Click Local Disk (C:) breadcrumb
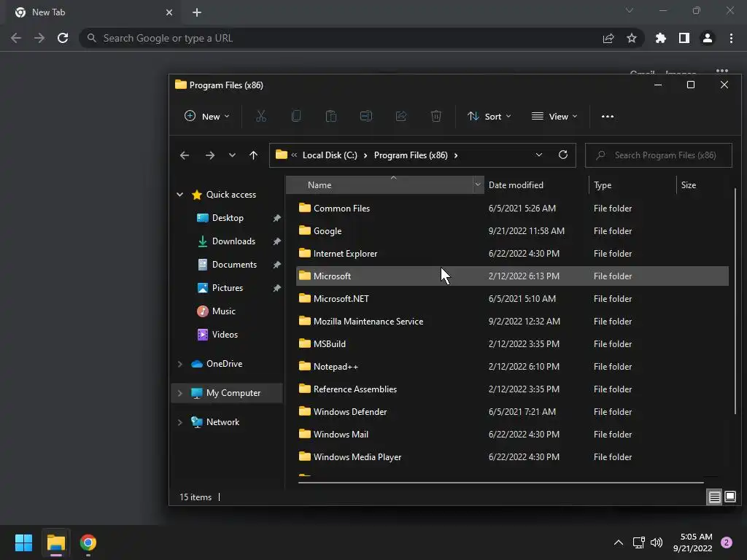 [330, 155]
